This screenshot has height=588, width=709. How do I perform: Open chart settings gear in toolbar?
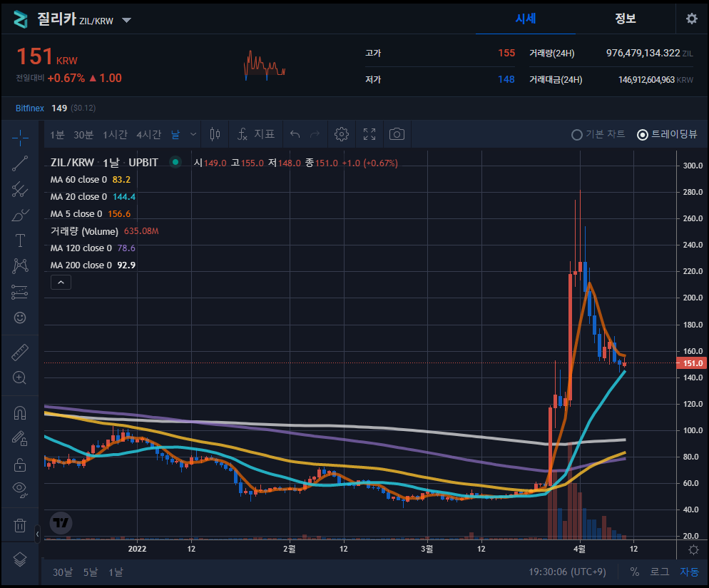coord(342,134)
